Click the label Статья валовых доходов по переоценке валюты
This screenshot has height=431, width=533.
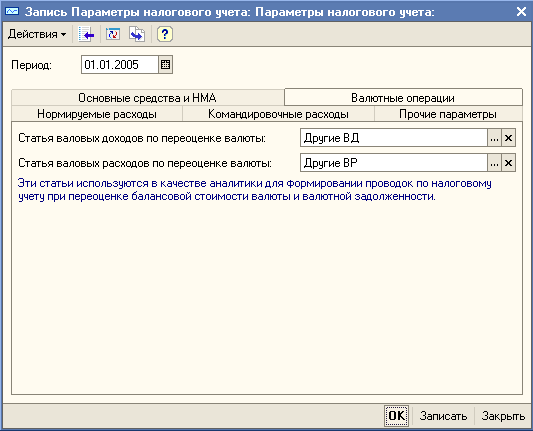tap(142, 138)
